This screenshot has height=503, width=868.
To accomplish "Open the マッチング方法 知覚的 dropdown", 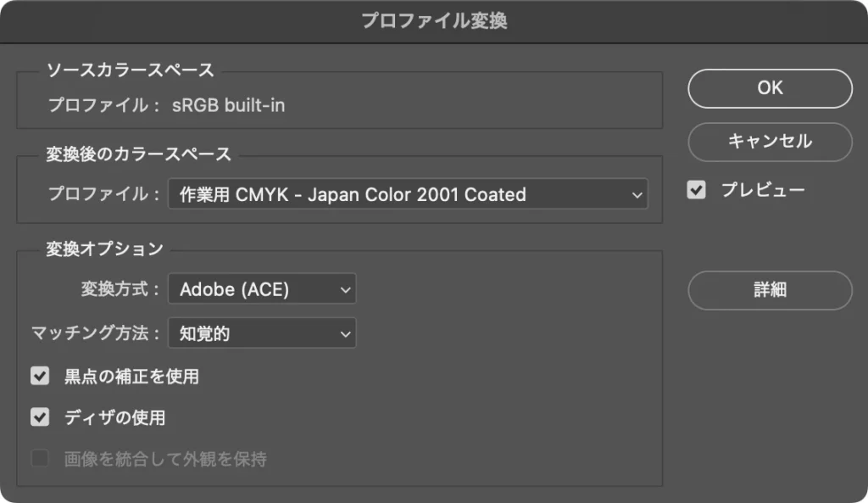I will [x=262, y=333].
